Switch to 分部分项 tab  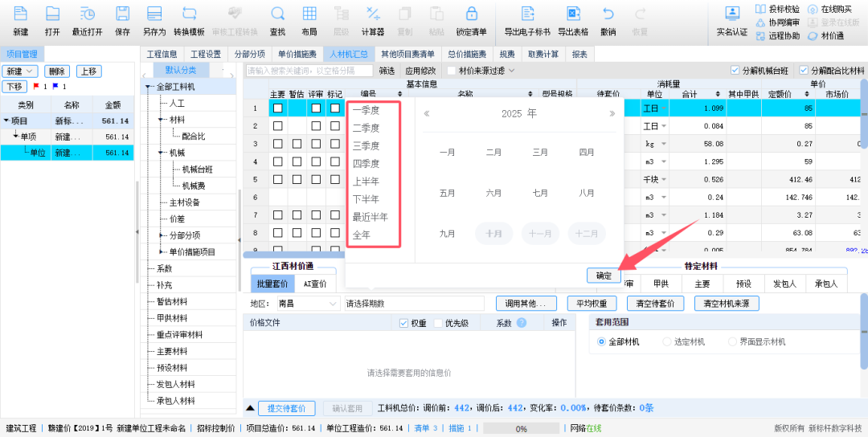(249, 54)
